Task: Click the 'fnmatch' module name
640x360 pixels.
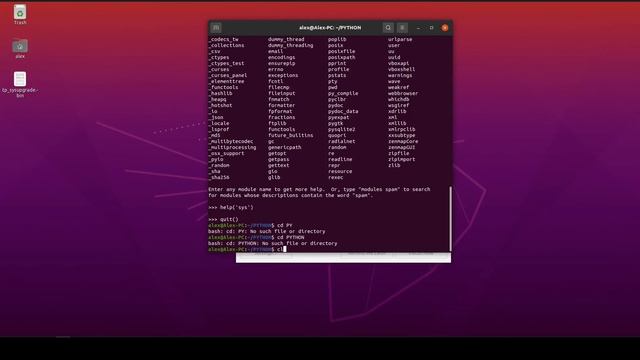Action: coord(279,100)
